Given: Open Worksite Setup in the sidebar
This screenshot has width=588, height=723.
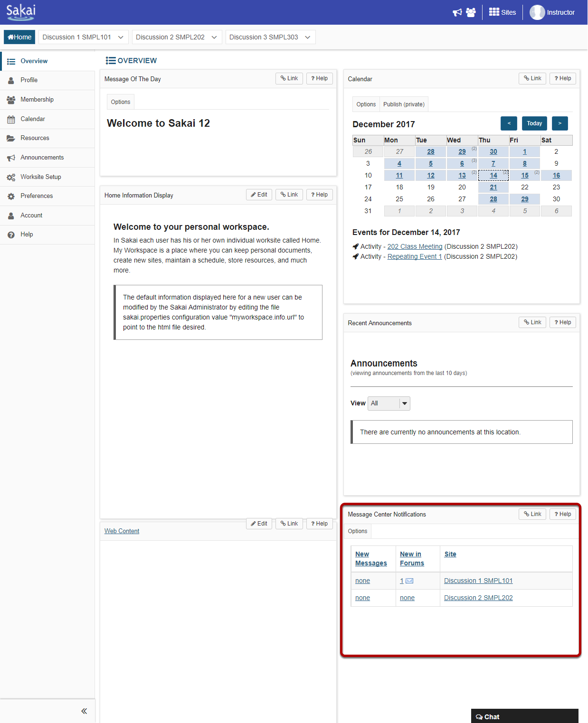Looking at the screenshot, I should 47,177.
